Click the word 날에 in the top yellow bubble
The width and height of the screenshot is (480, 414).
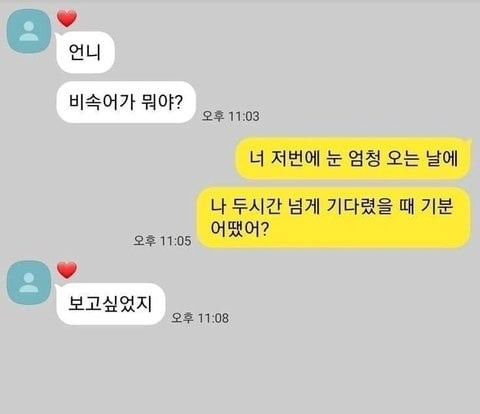click(442, 158)
